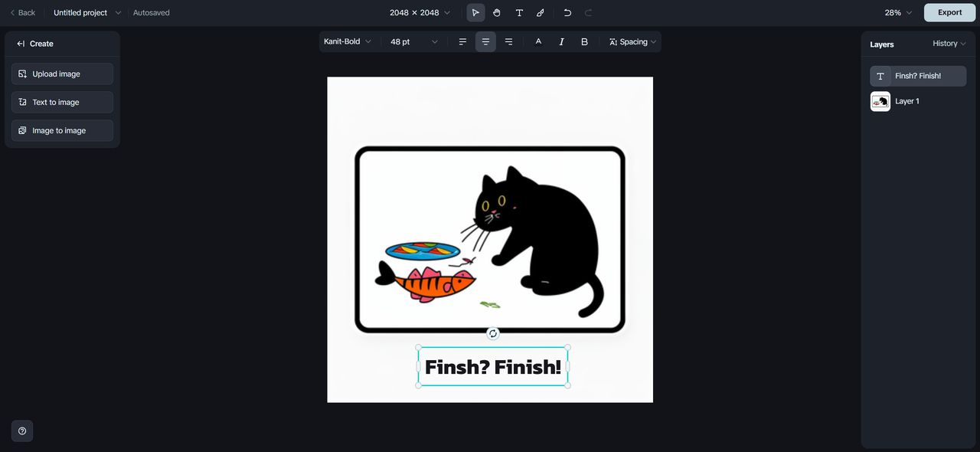The image size is (980, 452).
Task: Open the 28% zoom level dropdown
Action: (x=898, y=12)
